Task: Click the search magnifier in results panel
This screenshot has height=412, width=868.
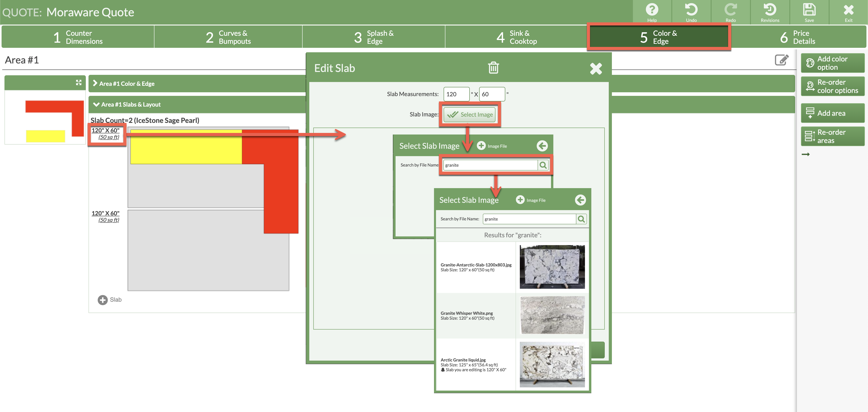Action: tap(581, 219)
